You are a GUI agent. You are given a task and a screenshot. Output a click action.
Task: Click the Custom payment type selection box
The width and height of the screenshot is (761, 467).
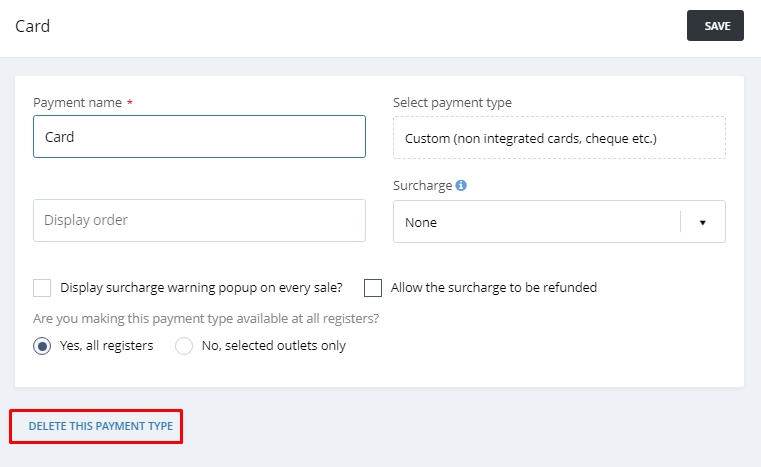(x=559, y=138)
